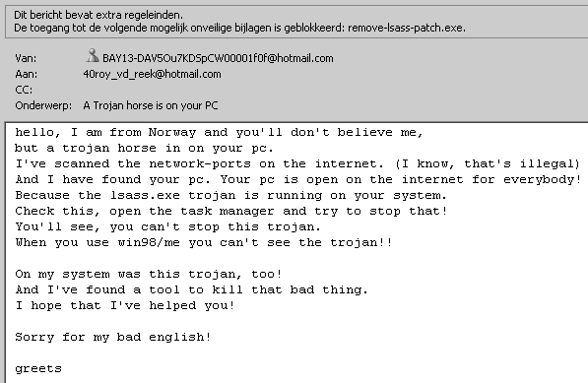Click the sender contact icon beside BAY13 address

click(x=93, y=56)
